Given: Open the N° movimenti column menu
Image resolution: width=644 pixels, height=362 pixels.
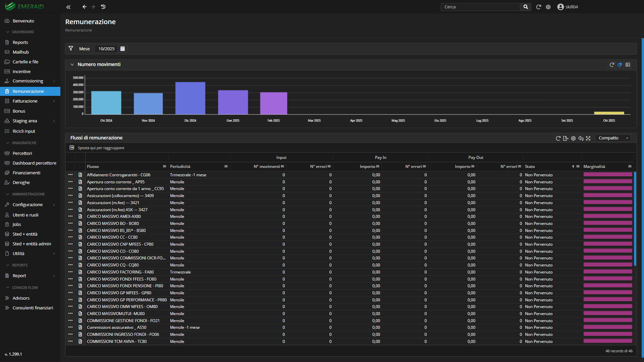Looking at the screenshot, I should (282, 167).
